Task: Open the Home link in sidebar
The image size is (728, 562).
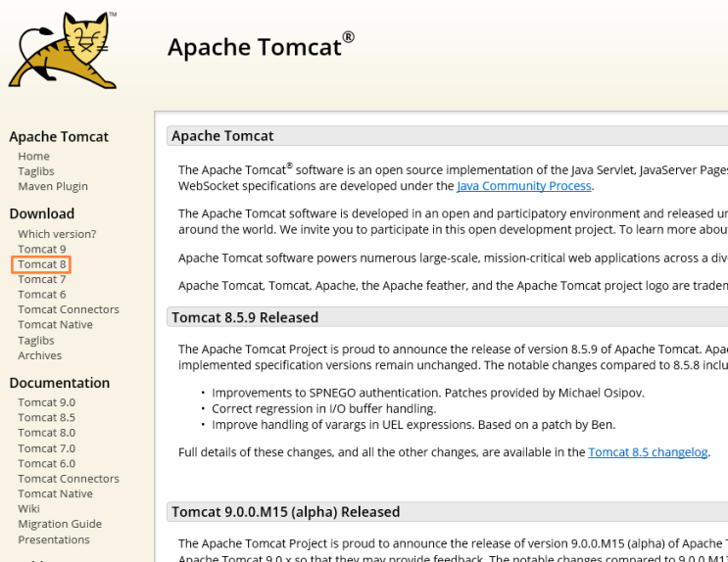Action: point(33,156)
